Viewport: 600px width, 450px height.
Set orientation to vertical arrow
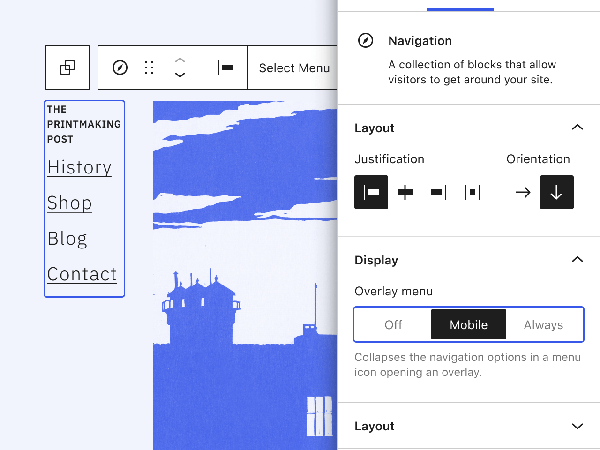pos(557,192)
